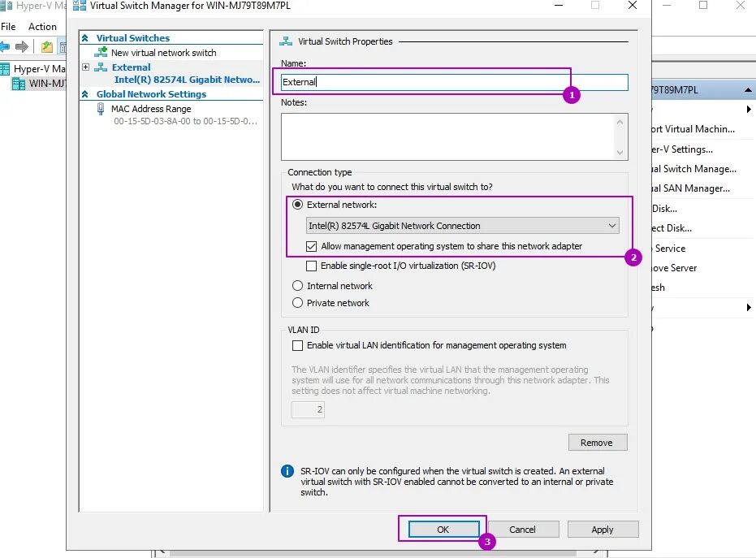Click inside the Notes text area
This screenshot has width=756, height=558.
click(448, 137)
